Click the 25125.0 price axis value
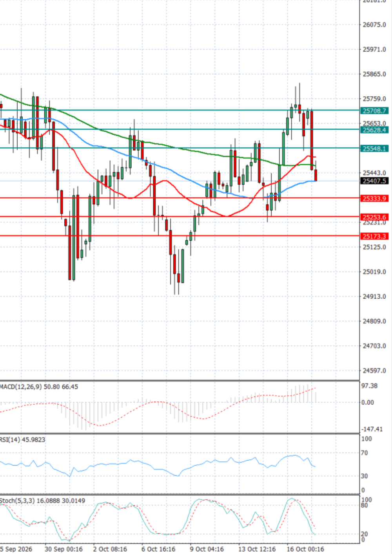 374,247
